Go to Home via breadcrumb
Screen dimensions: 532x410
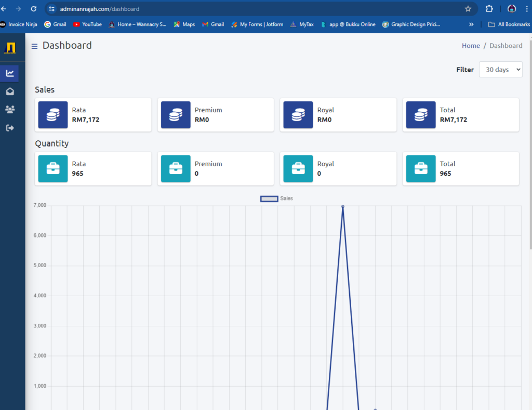tap(471, 46)
